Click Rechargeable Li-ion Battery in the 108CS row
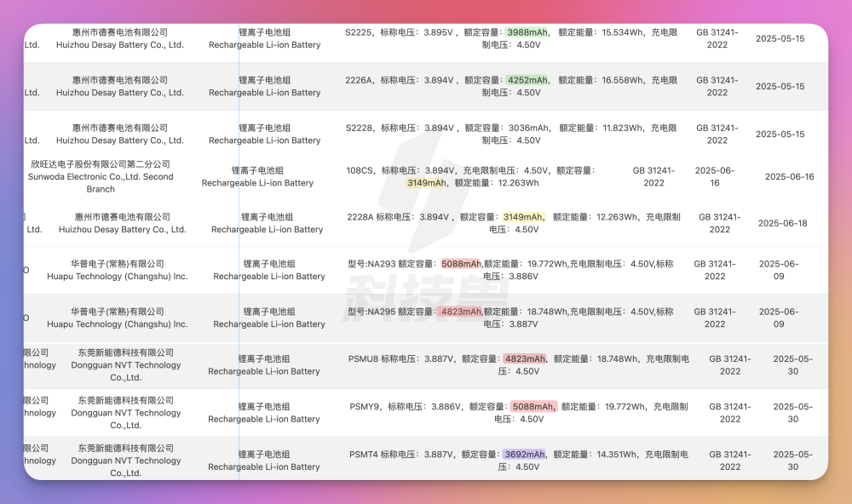The image size is (852, 504). tap(257, 183)
